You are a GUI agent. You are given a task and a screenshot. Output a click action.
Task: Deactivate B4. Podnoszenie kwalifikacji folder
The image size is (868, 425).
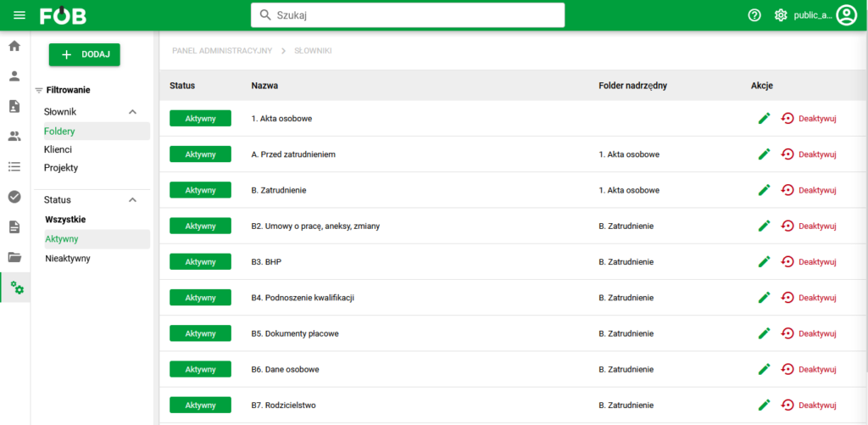click(809, 298)
